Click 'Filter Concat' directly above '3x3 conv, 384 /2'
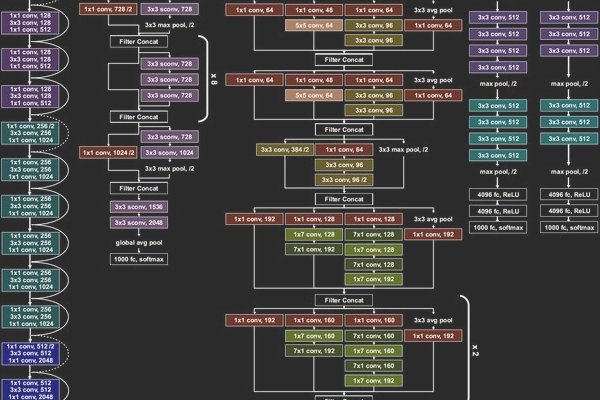Screen dimensions: 600x400 342,129
